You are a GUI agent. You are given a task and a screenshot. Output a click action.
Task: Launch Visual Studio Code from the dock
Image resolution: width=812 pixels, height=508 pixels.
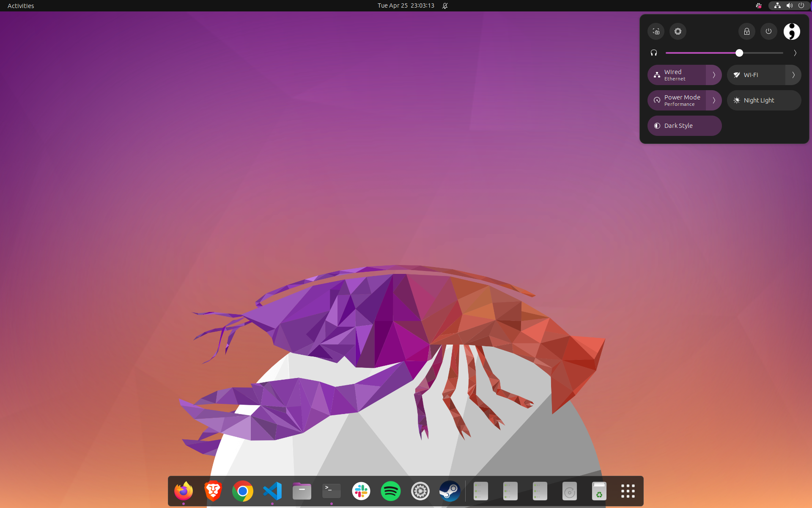[x=272, y=491]
